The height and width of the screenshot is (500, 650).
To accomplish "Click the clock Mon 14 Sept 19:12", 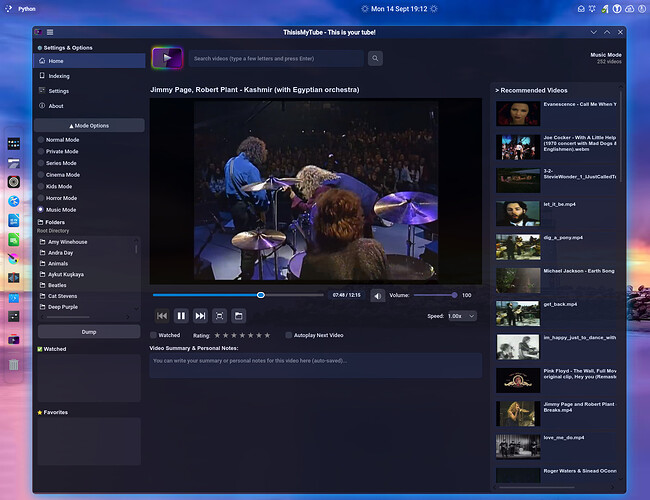I will point(399,9).
